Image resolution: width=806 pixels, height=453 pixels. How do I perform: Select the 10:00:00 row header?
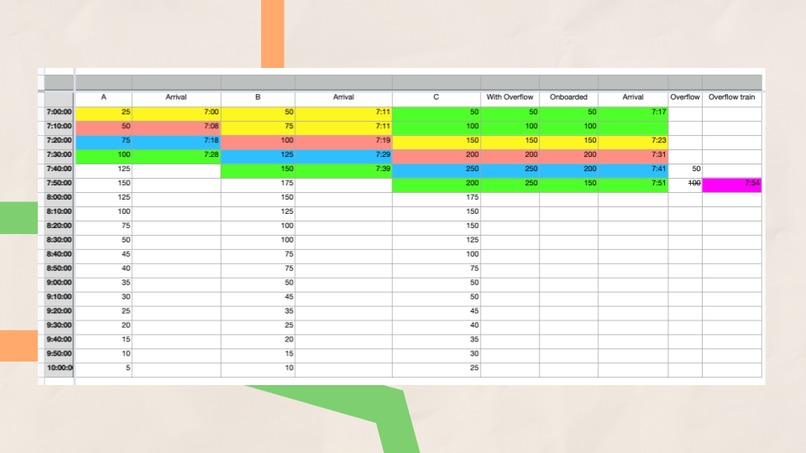(x=59, y=368)
